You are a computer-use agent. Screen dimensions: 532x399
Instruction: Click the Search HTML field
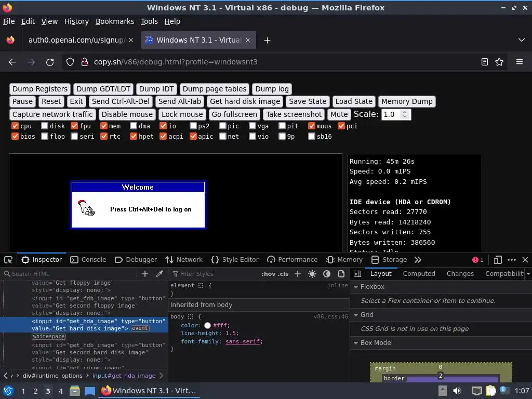point(70,274)
